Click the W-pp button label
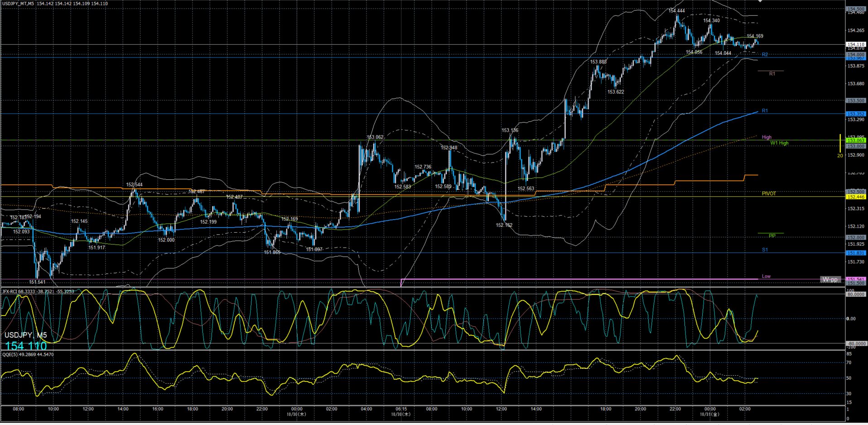This screenshot has width=868, height=425. pos(830,280)
